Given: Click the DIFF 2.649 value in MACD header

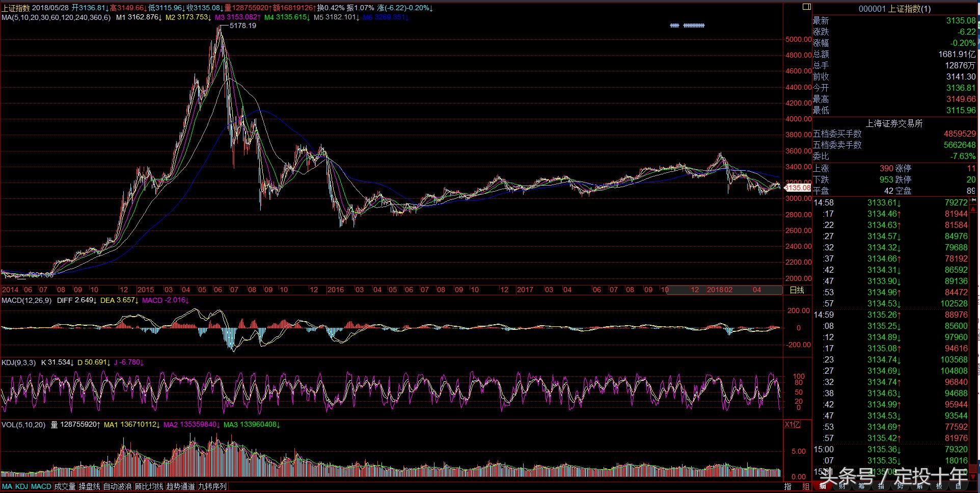Looking at the screenshot, I should (77, 300).
